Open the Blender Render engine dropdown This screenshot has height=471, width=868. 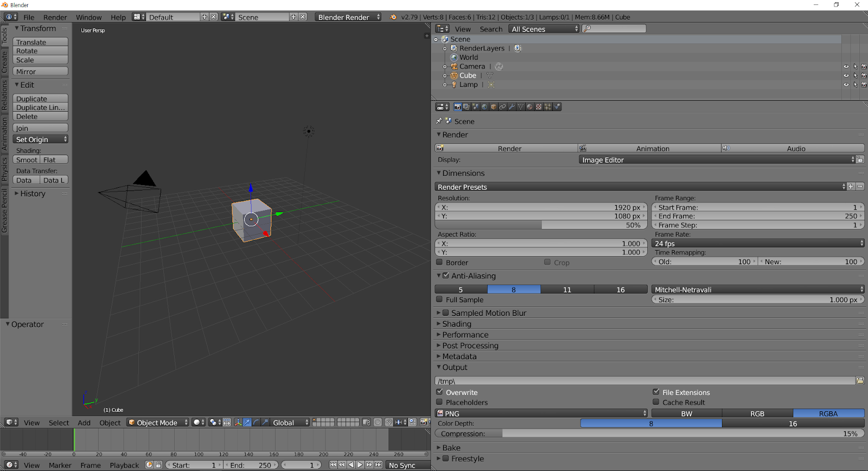pyautogui.click(x=348, y=17)
